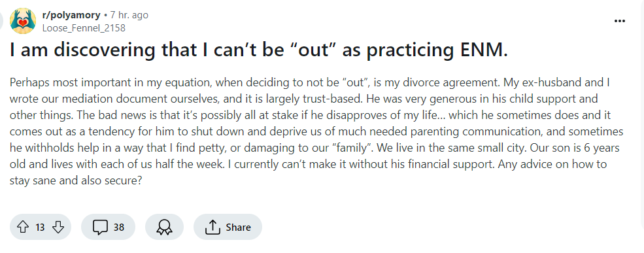Downvote the post with the down arrow

[x=58, y=227]
